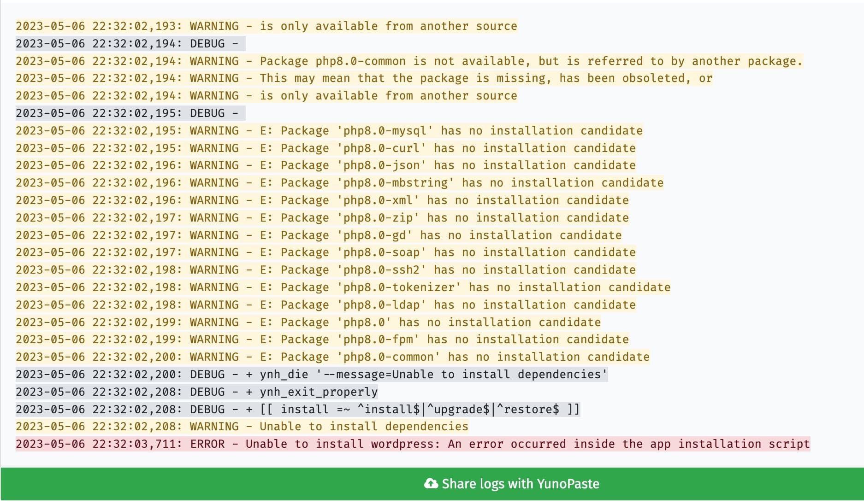Image resolution: width=864 pixels, height=504 pixels.
Task: Click the php8.0-soap warning log line
Action: (x=325, y=252)
